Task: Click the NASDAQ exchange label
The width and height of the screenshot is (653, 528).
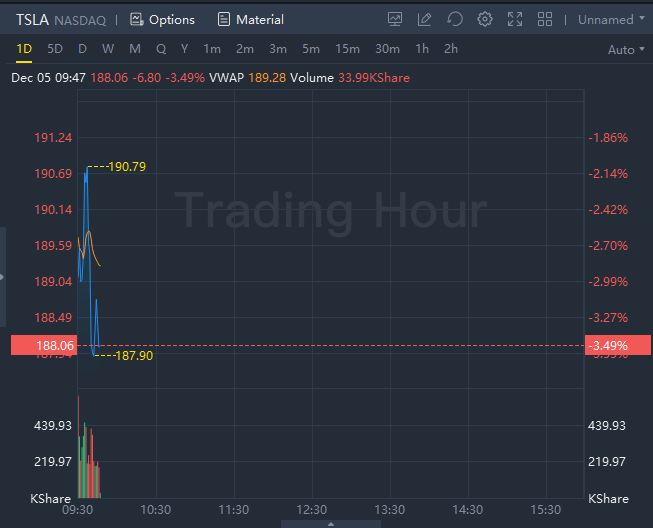Action: pos(80,20)
